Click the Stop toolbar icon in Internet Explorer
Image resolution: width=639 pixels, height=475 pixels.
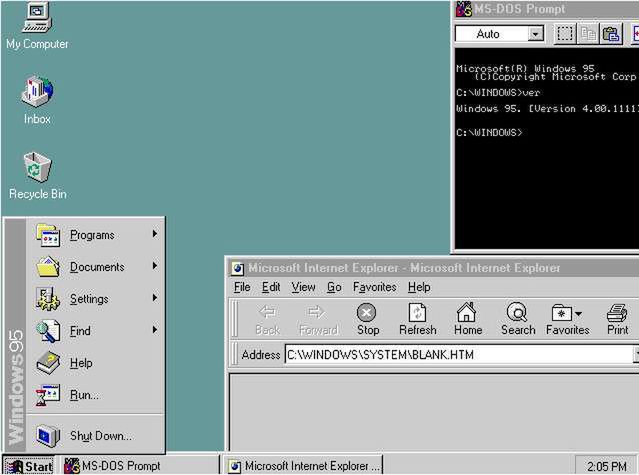[368, 319]
